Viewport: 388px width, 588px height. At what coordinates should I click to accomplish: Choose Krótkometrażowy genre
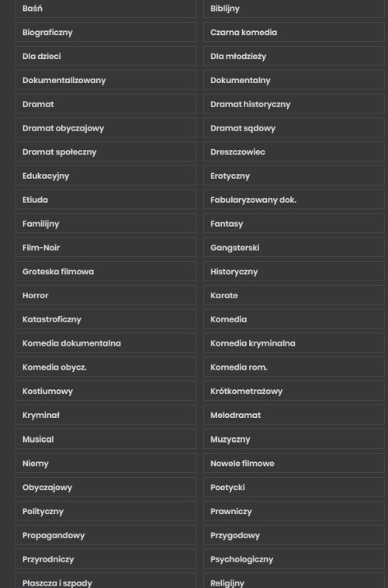point(294,391)
